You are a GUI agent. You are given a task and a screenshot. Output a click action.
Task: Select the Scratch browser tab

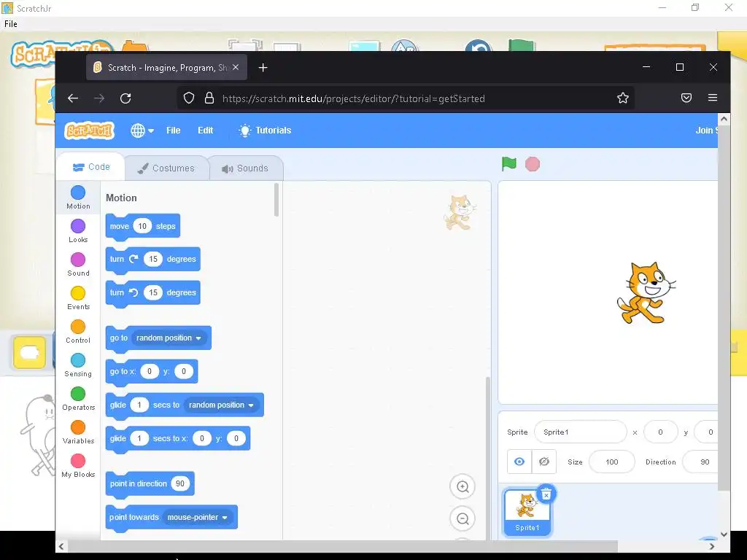point(166,68)
